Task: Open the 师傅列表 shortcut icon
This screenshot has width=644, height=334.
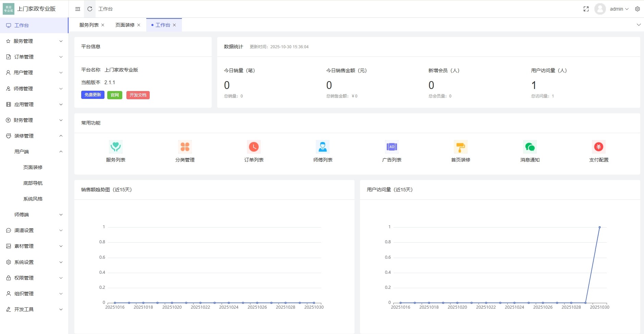Action: 323,147
